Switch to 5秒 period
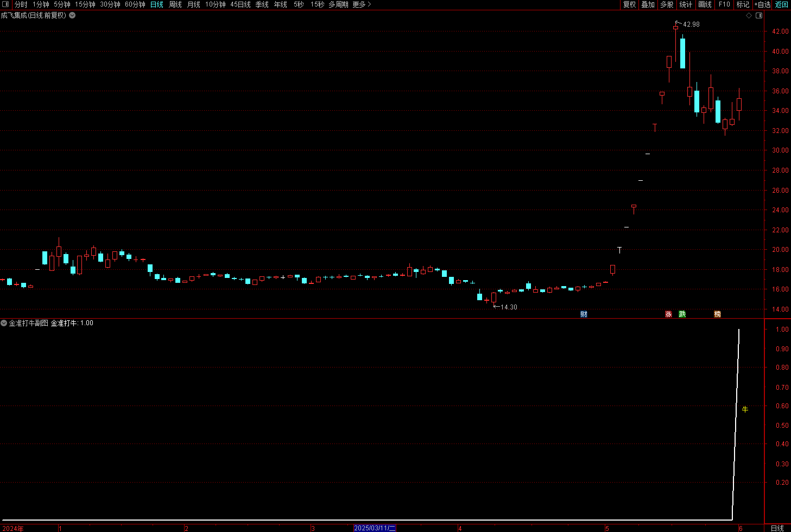Screen dimensions: 791x532 pos(299,4)
